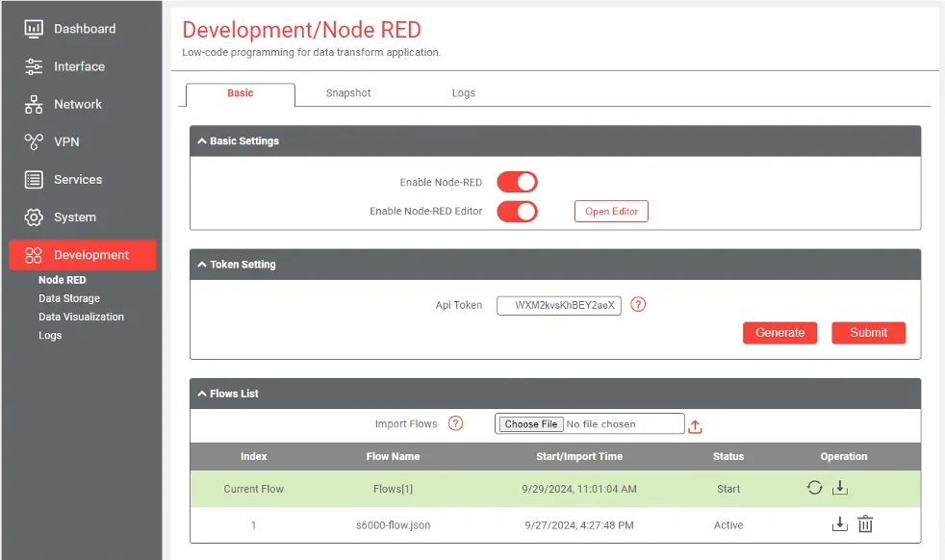Image resolution: width=945 pixels, height=560 pixels.
Task: Select Node RED submenu entry
Action: point(63,280)
